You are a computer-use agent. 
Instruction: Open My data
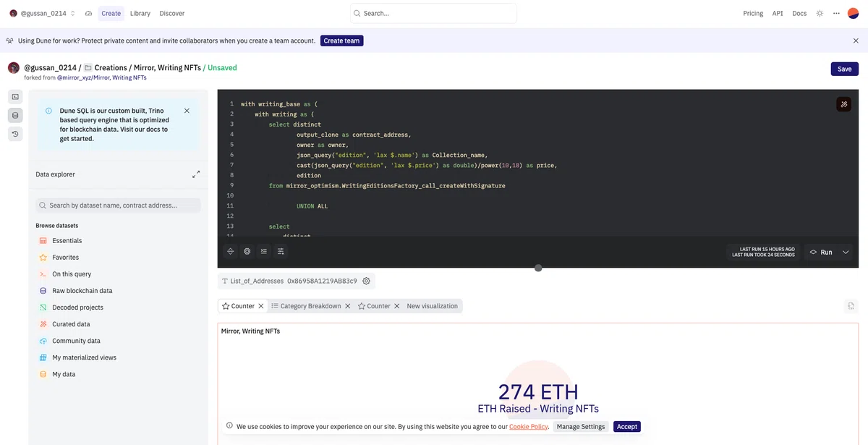click(x=64, y=374)
